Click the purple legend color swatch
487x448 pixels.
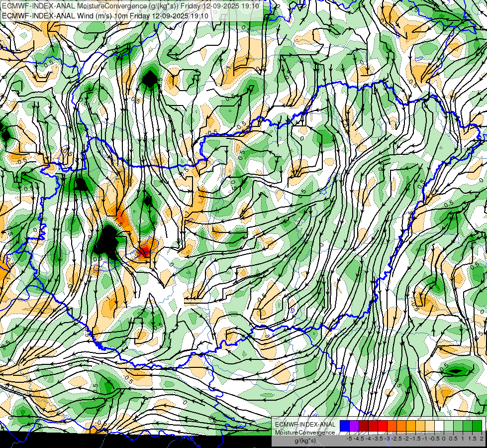[x=354, y=426]
